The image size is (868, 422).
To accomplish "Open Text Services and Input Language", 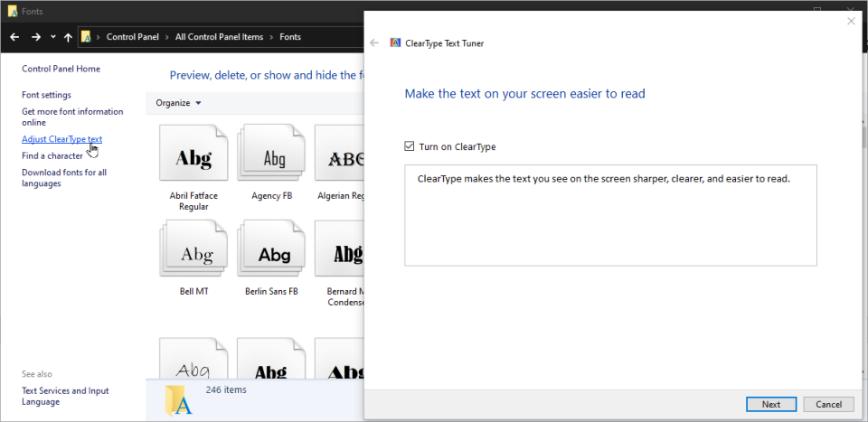I will 65,396.
